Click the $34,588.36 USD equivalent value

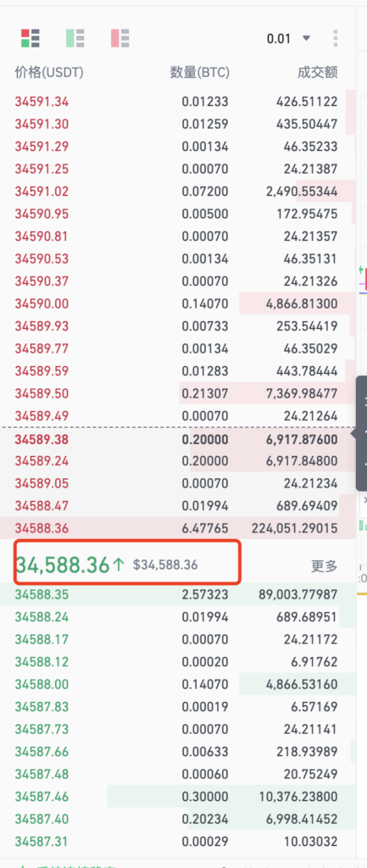[x=165, y=565]
